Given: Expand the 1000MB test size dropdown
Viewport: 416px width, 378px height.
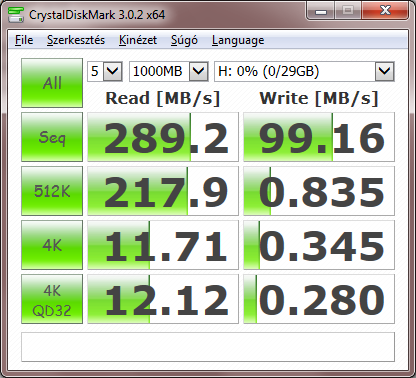Looking at the screenshot, I should click(x=198, y=71).
